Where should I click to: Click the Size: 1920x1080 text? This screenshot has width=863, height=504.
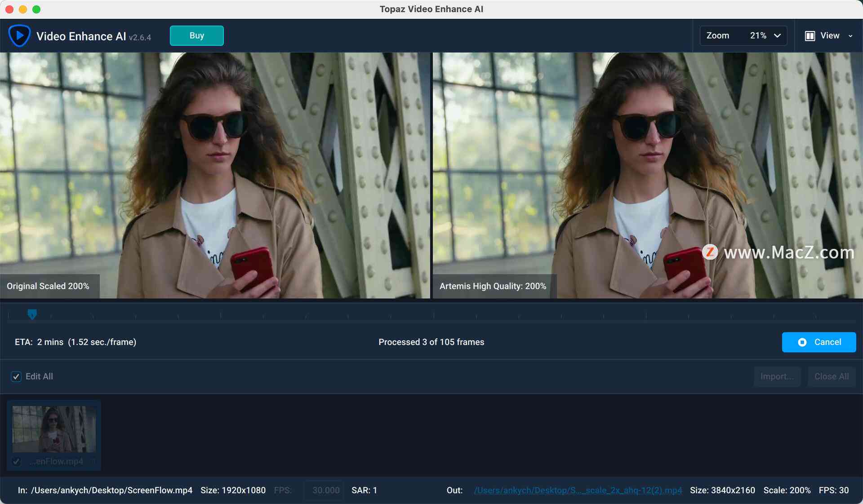(233, 490)
